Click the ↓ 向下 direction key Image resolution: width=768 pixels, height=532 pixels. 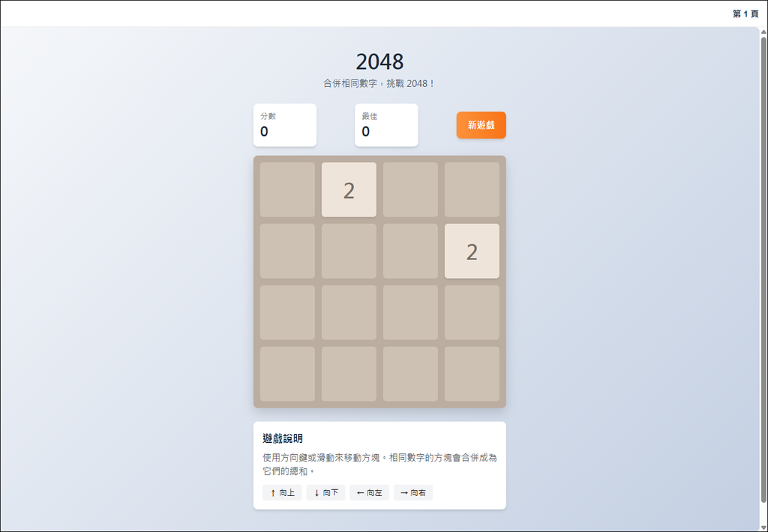point(325,492)
